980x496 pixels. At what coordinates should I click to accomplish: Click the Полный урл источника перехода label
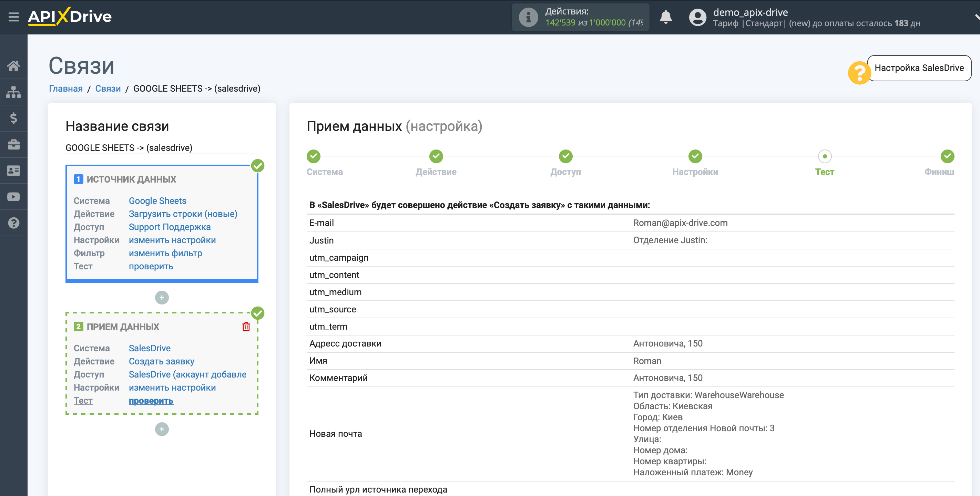tap(378, 489)
